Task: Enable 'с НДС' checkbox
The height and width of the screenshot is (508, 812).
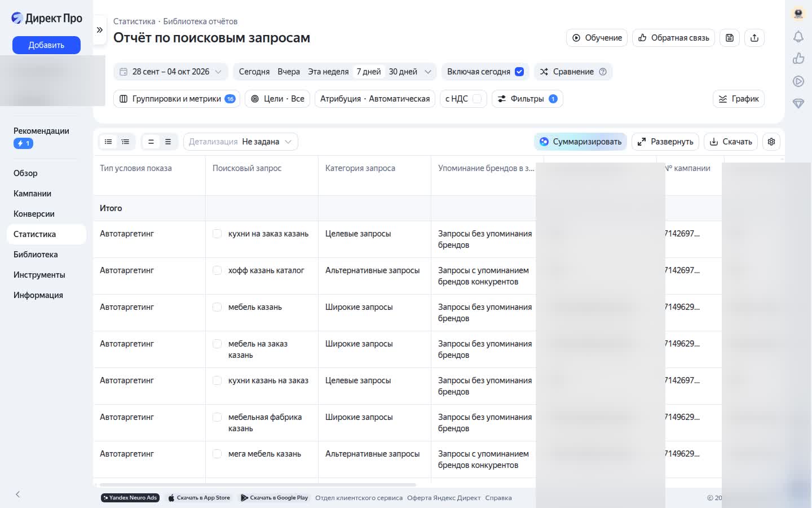Action: click(x=476, y=99)
